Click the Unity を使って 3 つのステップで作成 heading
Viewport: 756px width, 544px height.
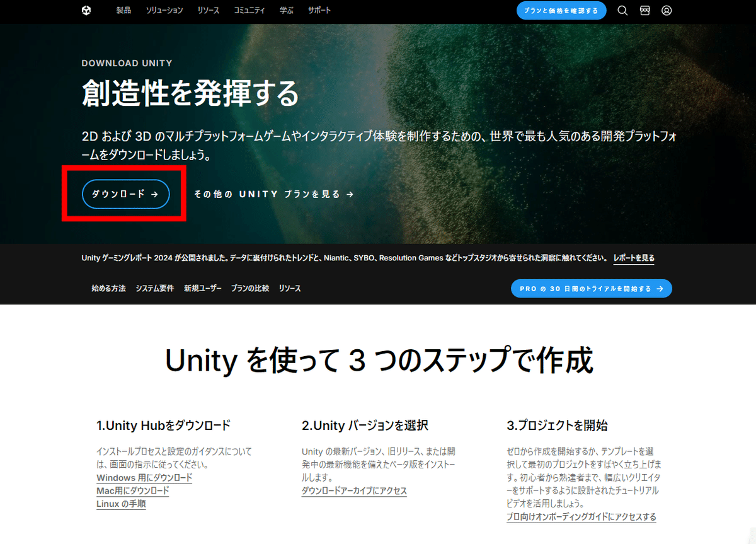coord(379,361)
